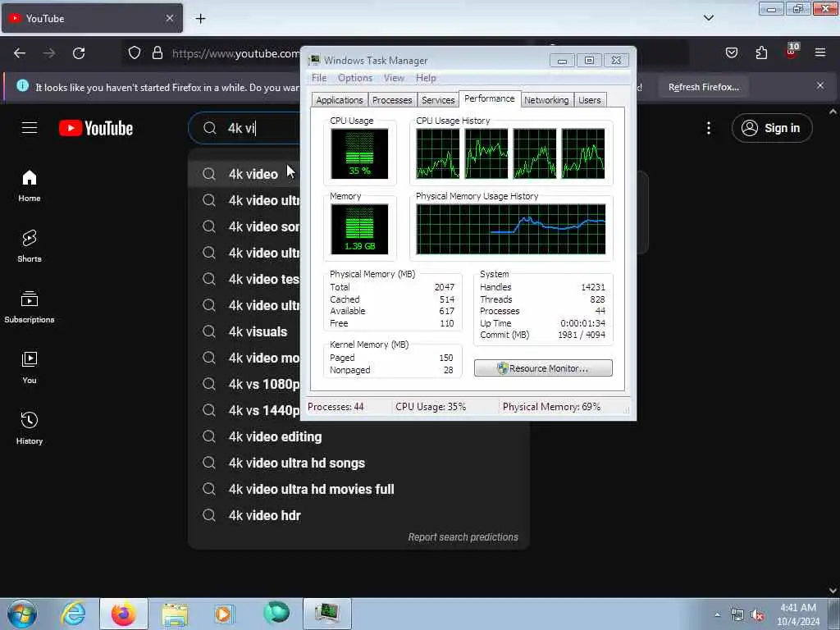Click the muted volume tray icon
Image resolution: width=840 pixels, height=630 pixels.
[757, 615]
